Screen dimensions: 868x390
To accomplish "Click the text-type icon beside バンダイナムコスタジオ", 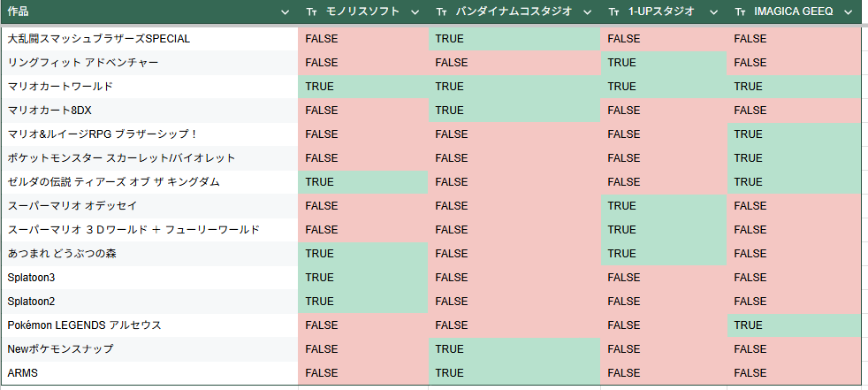I will pyautogui.click(x=441, y=12).
